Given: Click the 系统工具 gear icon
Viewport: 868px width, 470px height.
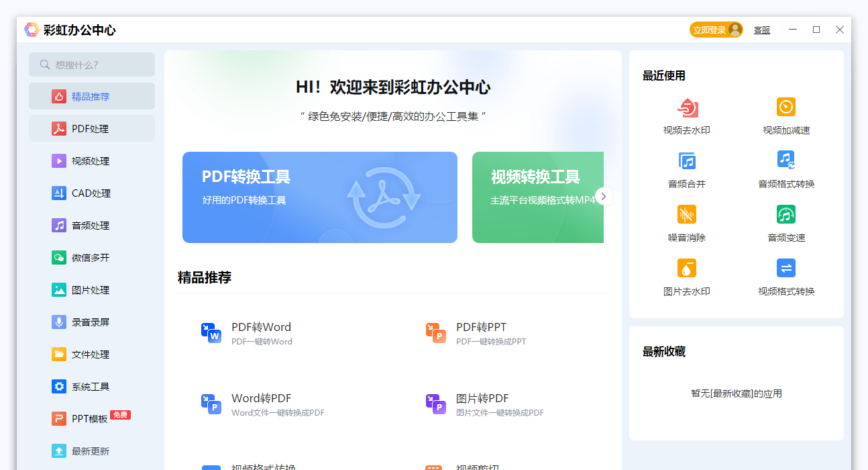Looking at the screenshot, I should (59, 386).
